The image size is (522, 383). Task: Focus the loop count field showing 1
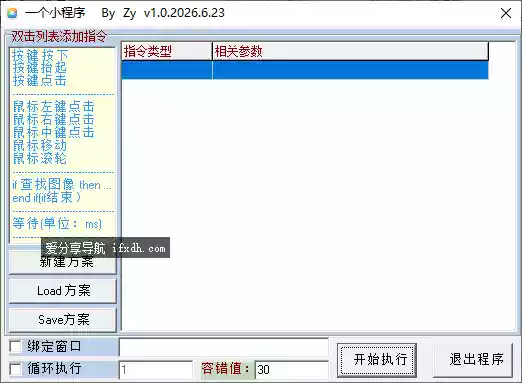click(156, 370)
